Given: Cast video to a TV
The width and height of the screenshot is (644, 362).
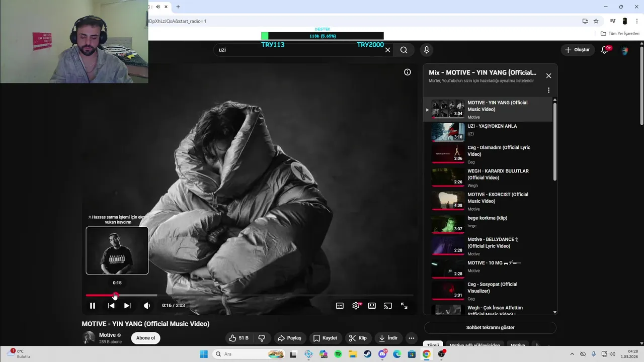Looking at the screenshot, I should tap(388, 306).
